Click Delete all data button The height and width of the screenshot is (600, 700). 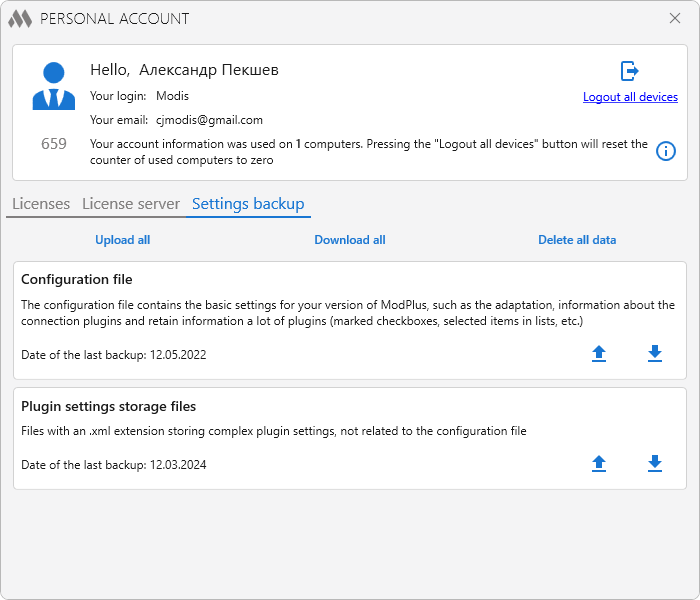click(577, 240)
